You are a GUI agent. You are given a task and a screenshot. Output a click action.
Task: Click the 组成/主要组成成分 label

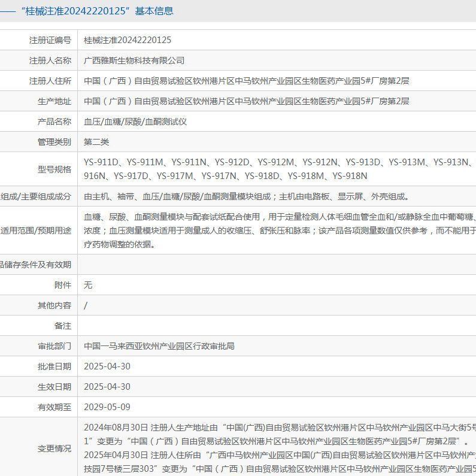point(35,196)
